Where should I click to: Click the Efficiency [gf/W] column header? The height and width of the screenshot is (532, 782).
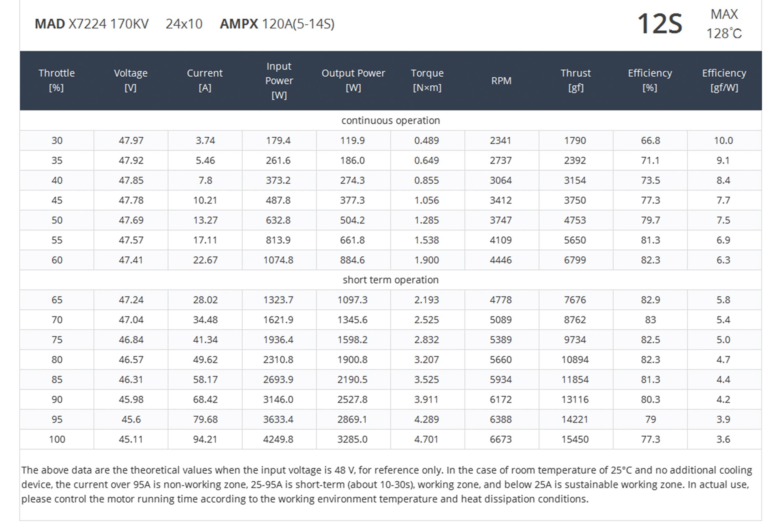pyautogui.click(x=724, y=80)
